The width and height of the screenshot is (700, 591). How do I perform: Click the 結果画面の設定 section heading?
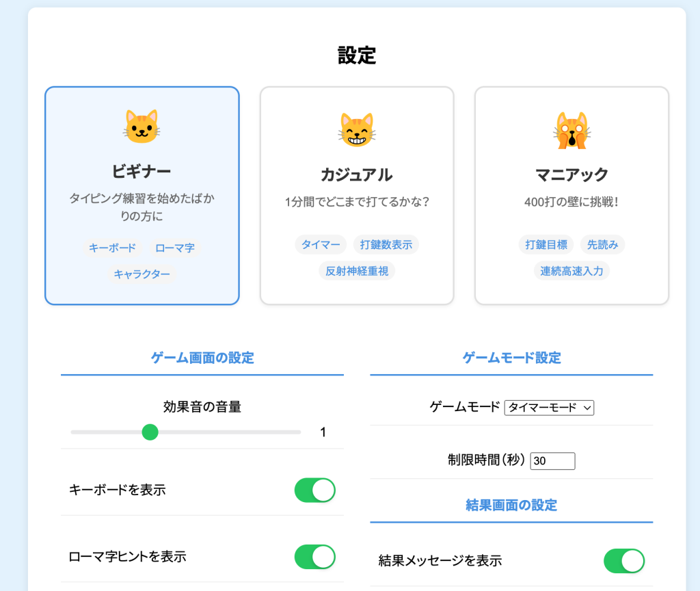point(511,505)
